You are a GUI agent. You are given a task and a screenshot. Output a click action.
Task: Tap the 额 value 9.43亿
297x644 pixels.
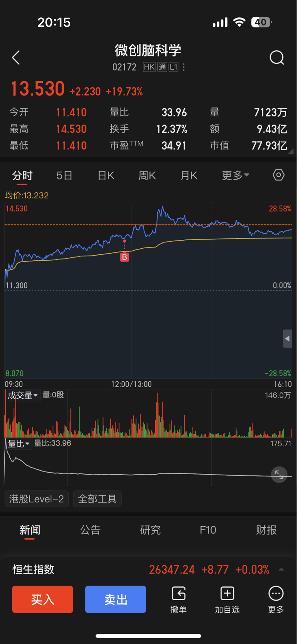[x=272, y=129]
